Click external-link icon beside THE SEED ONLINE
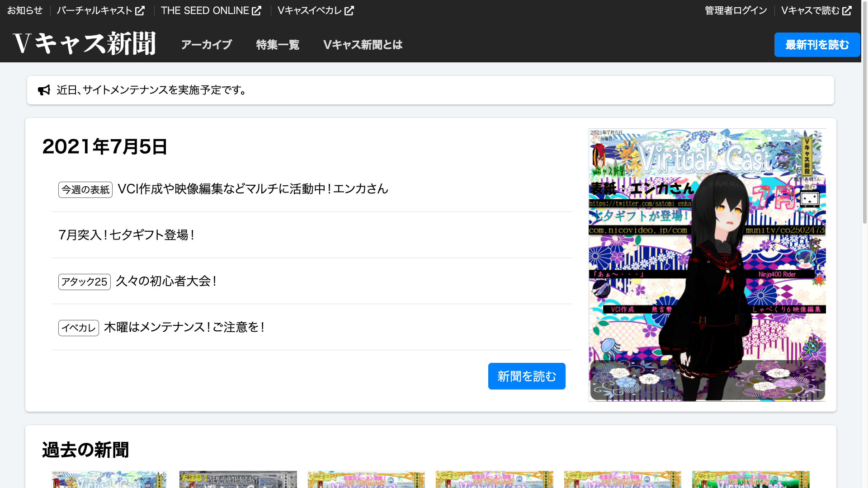This screenshot has width=868, height=488. pos(256,11)
